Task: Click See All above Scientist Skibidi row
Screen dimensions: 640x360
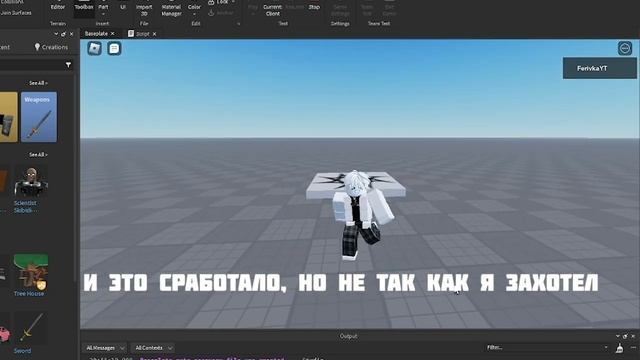Action: tap(38, 155)
